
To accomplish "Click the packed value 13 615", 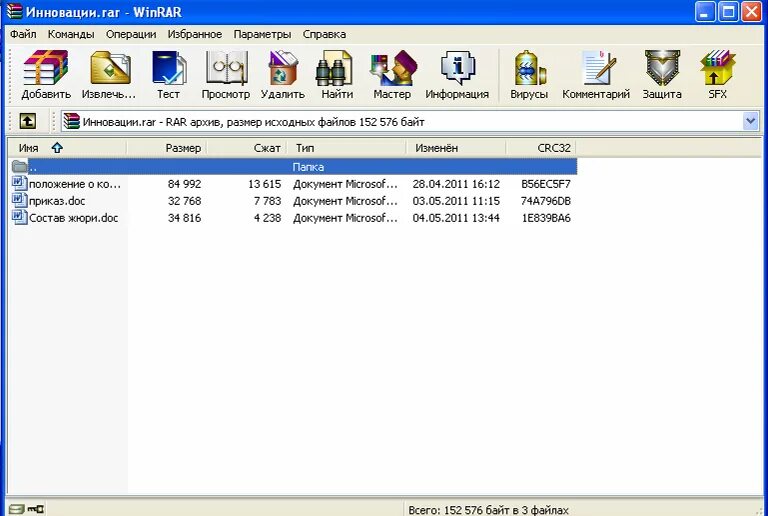I will [264, 184].
